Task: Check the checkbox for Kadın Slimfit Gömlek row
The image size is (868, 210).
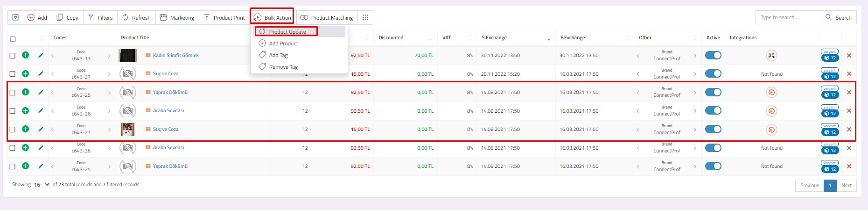Action: (x=13, y=55)
